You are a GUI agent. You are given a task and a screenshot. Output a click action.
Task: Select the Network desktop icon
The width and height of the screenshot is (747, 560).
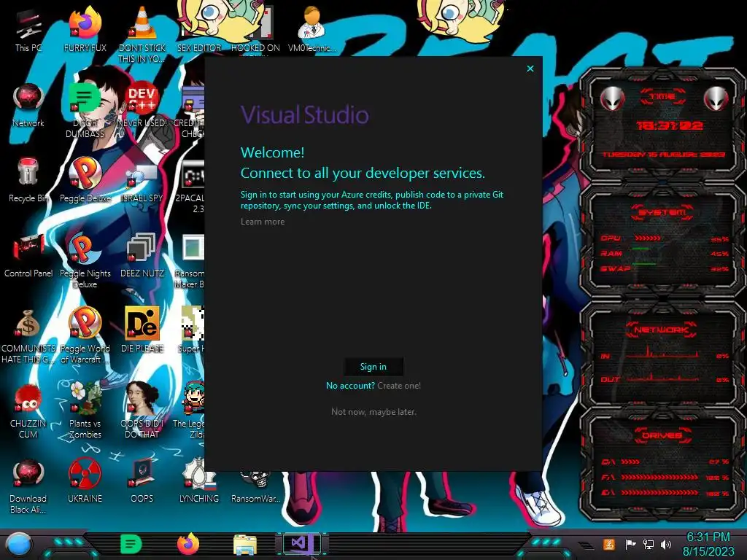[28, 106]
